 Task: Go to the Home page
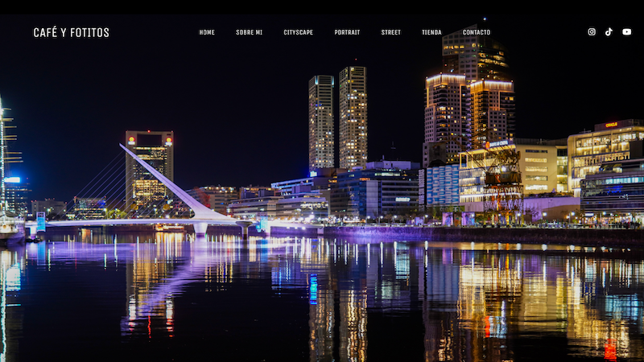pyautogui.click(x=207, y=32)
